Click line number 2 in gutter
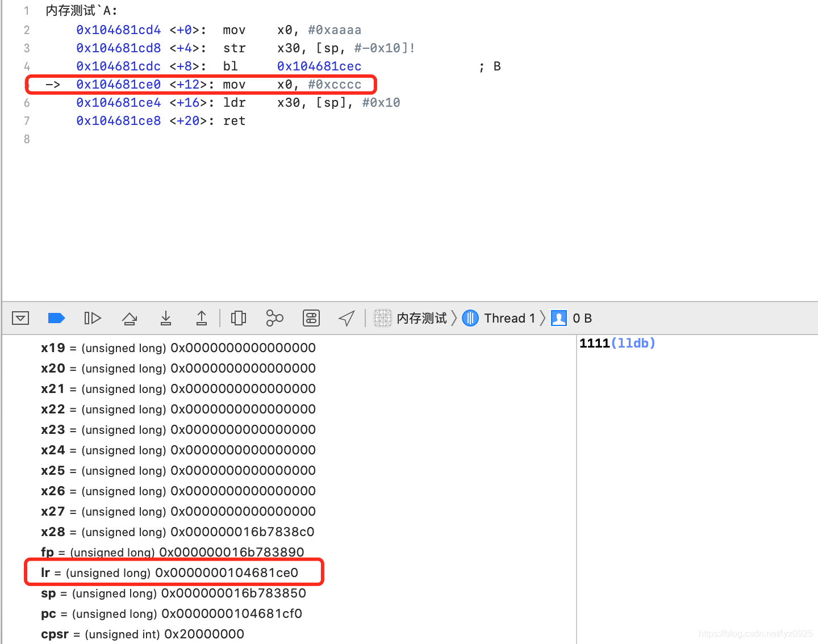The width and height of the screenshot is (818, 644). [27, 30]
